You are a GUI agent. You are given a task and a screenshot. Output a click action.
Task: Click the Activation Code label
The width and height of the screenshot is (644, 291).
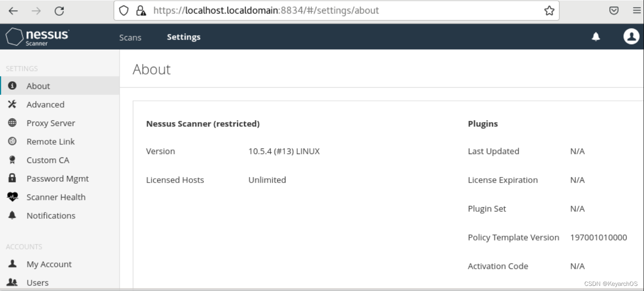[498, 266]
